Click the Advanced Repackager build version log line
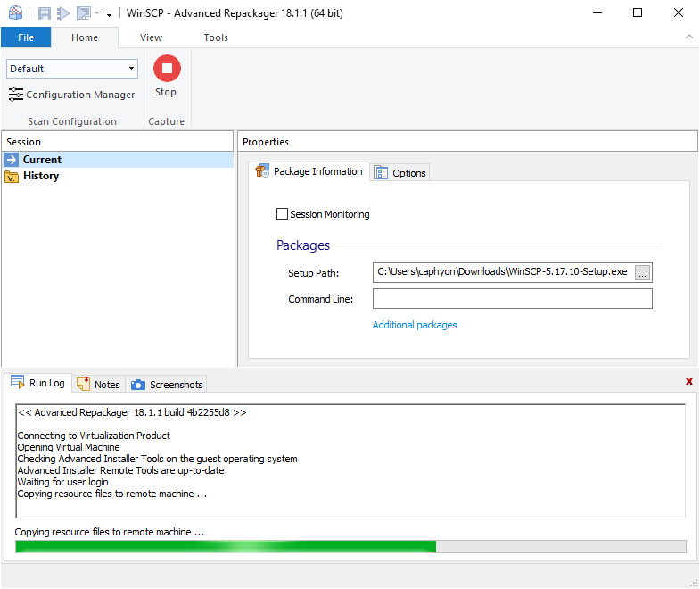This screenshot has width=700, height=589. [132, 412]
